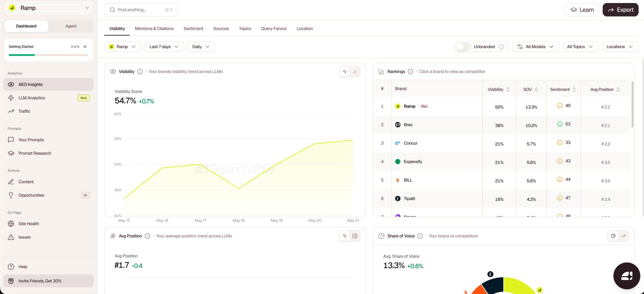Open the Opportunities page
This screenshot has width=644, height=294.
pyautogui.click(x=49, y=195)
